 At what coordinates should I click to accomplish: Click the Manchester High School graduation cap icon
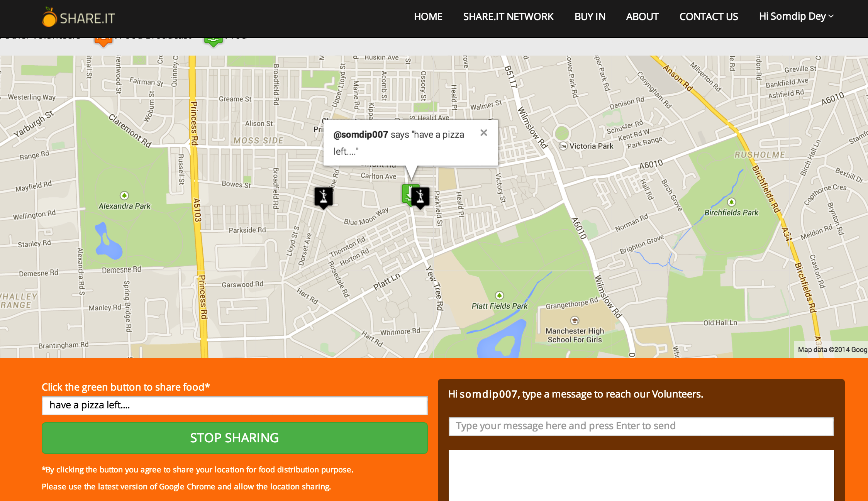[575, 320]
